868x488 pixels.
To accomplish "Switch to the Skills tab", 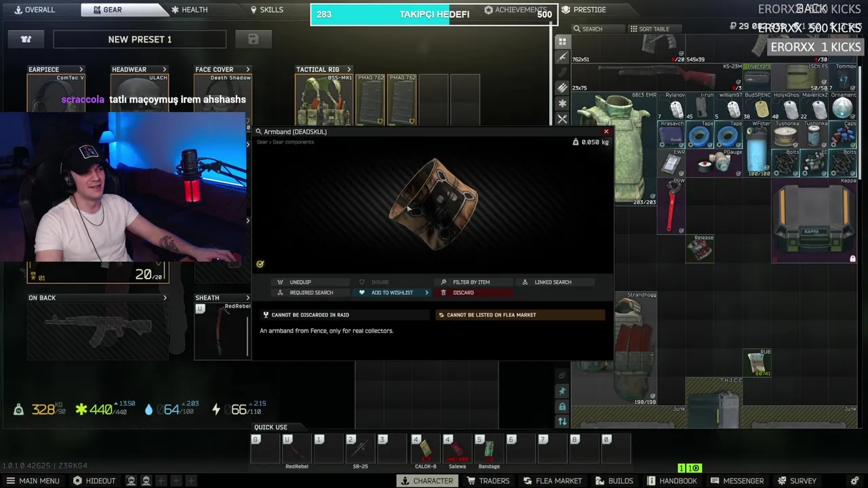I will pos(267,9).
